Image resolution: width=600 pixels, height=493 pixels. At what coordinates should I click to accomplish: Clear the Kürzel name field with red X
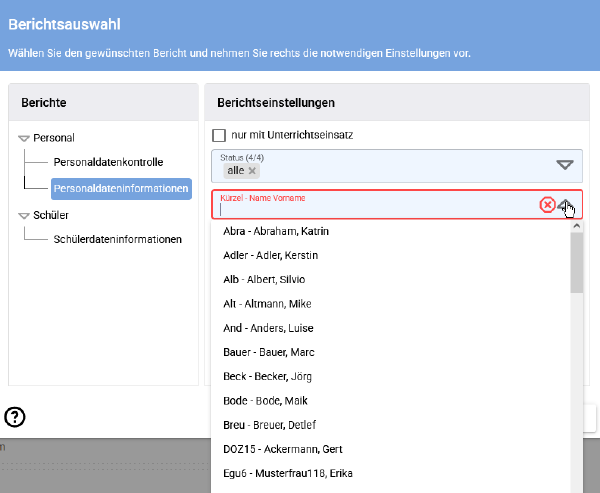(547, 205)
